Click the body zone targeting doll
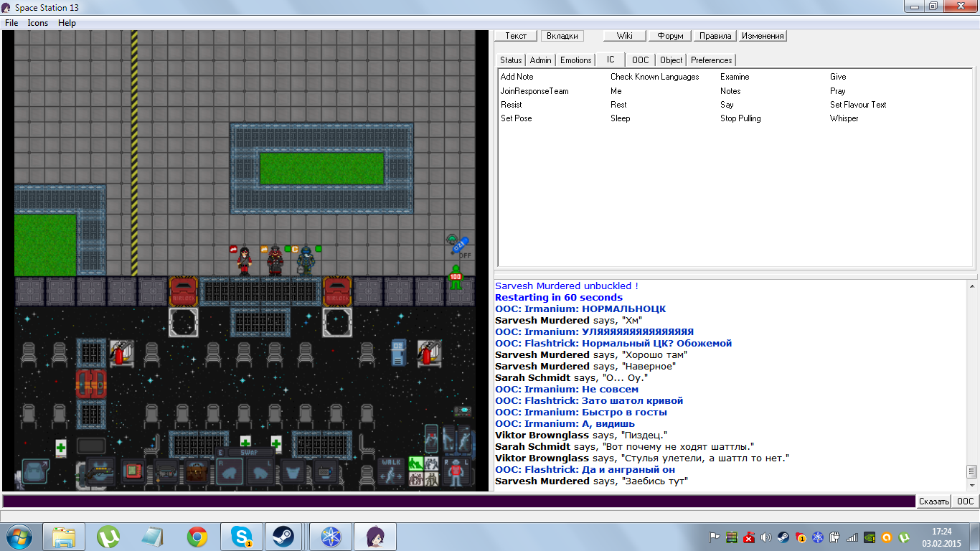The height and width of the screenshot is (551, 980). (x=456, y=471)
